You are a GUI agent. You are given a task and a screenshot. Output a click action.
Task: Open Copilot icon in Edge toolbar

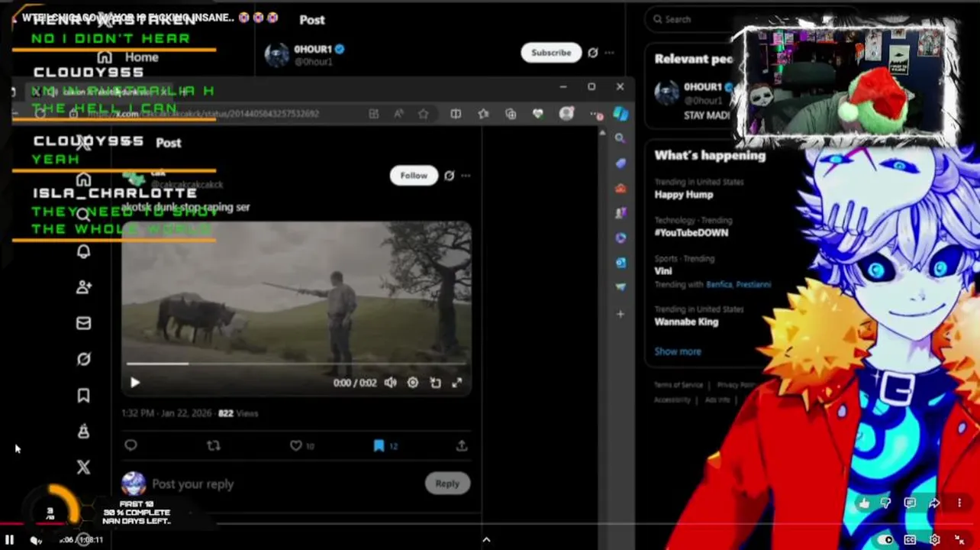pos(621,114)
